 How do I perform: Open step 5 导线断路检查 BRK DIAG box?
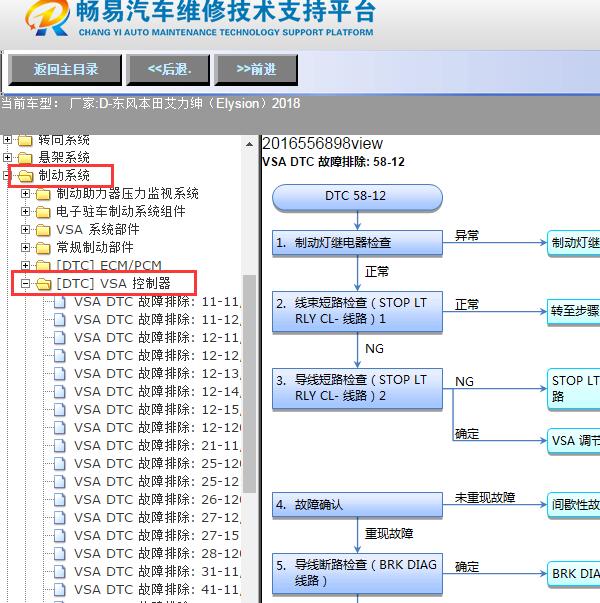(357, 573)
